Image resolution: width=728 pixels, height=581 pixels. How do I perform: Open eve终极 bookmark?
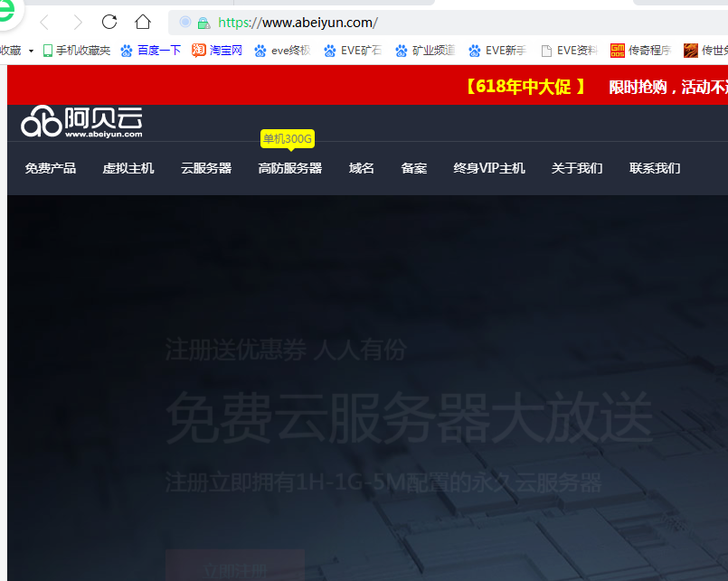coord(282,50)
